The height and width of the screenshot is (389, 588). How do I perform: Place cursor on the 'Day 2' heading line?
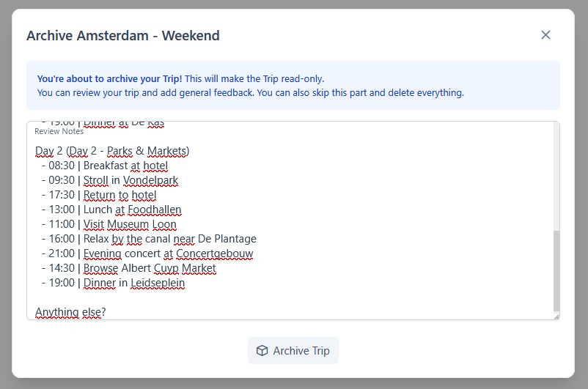point(112,151)
